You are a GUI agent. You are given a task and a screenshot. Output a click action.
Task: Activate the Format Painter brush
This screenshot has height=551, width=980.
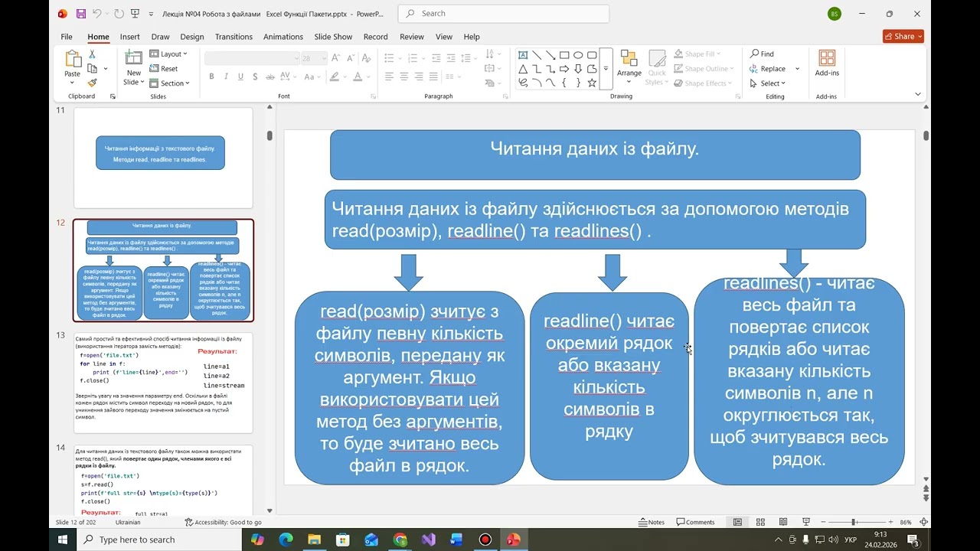pyautogui.click(x=92, y=83)
